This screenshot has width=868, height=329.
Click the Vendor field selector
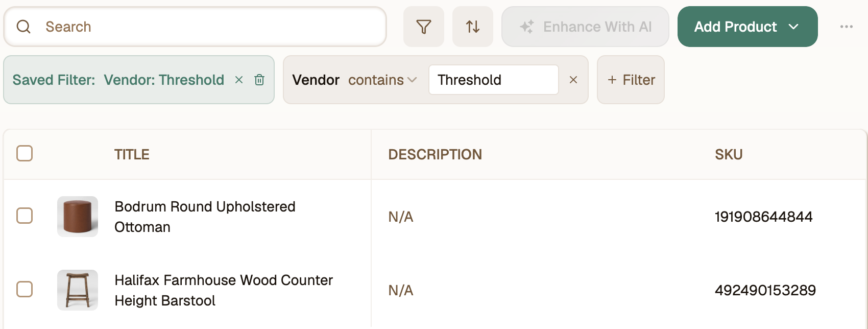(316, 80)
